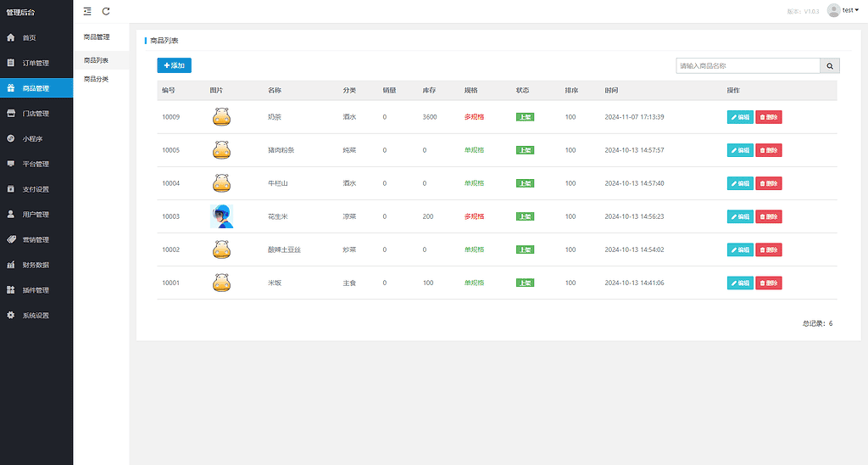Image resolution: width=868 pixels, height=465 pixels.
Task: Open 营销管理 tag icon in sidebar
Action: pos(10,239)
